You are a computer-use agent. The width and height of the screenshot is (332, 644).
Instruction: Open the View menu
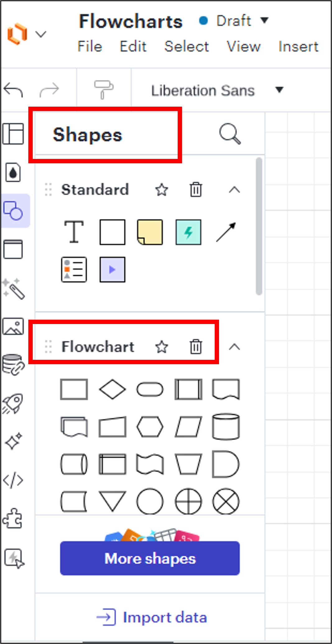click(x=244, y=47)
